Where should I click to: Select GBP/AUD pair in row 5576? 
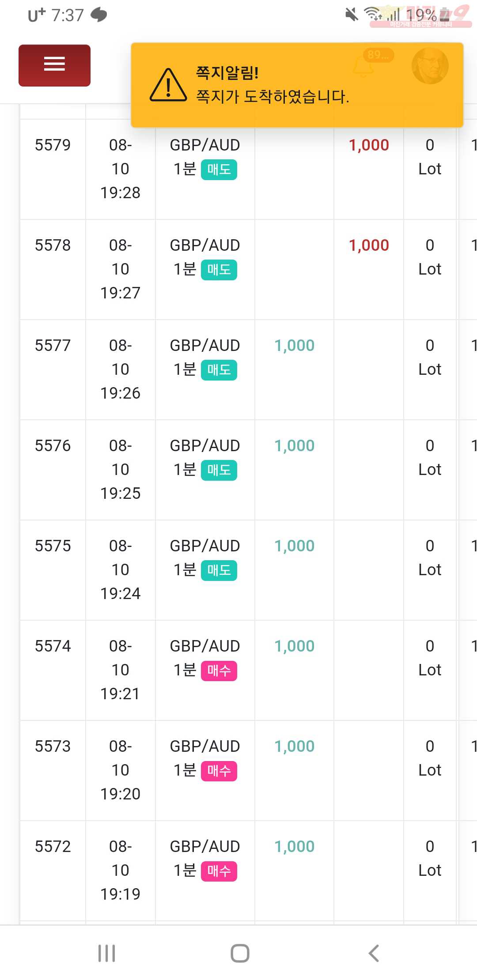tap(205, 445)
